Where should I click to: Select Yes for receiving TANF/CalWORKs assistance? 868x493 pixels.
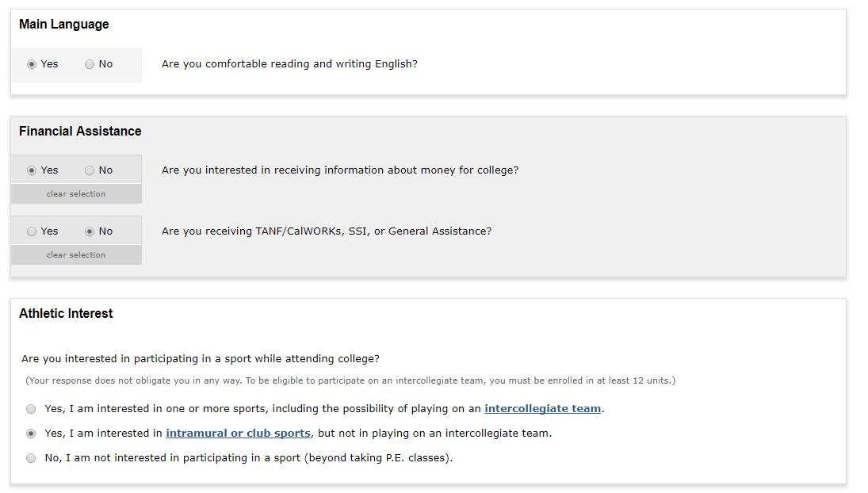click(32, 231)
